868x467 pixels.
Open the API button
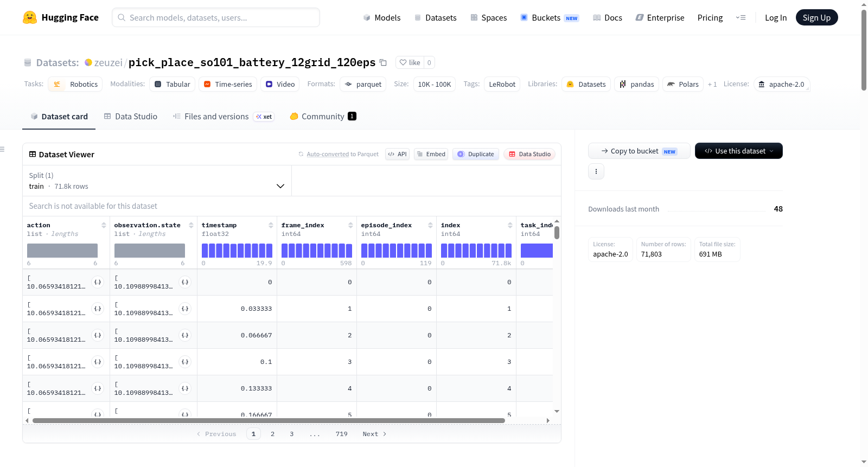[397, 154]
